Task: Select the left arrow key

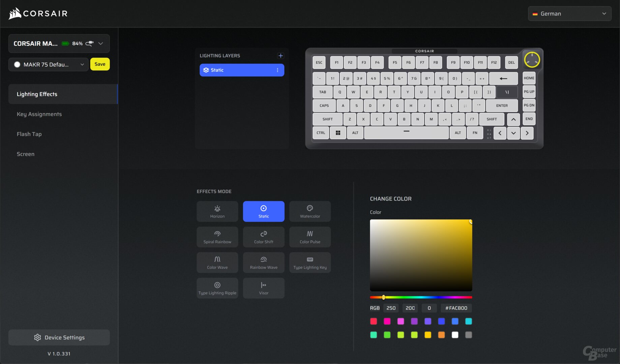Action: (x=500, y=133)
